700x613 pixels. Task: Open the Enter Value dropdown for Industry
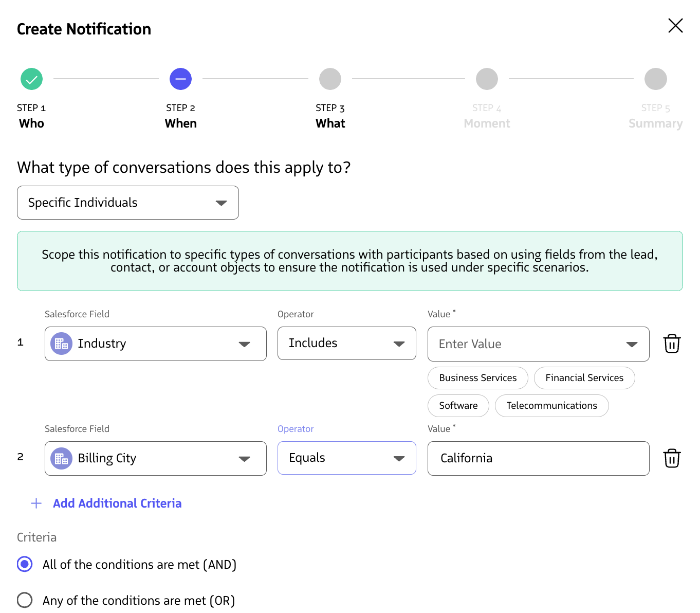point(538,344)
